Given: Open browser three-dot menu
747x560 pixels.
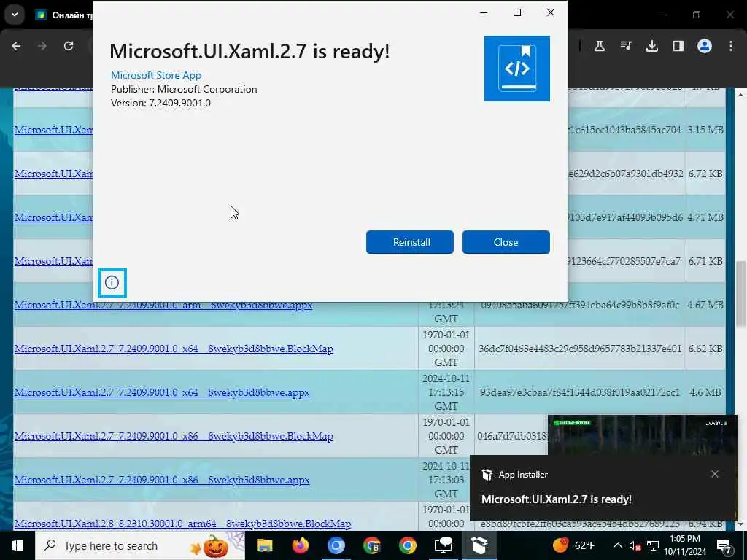Looking at the screenshot, I should [731, 46].
